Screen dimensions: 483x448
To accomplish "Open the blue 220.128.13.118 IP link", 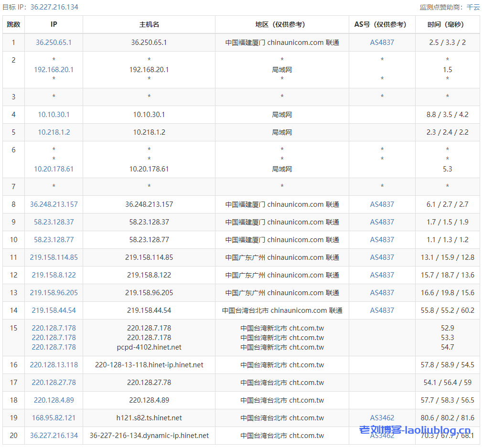I will point(54,365).
